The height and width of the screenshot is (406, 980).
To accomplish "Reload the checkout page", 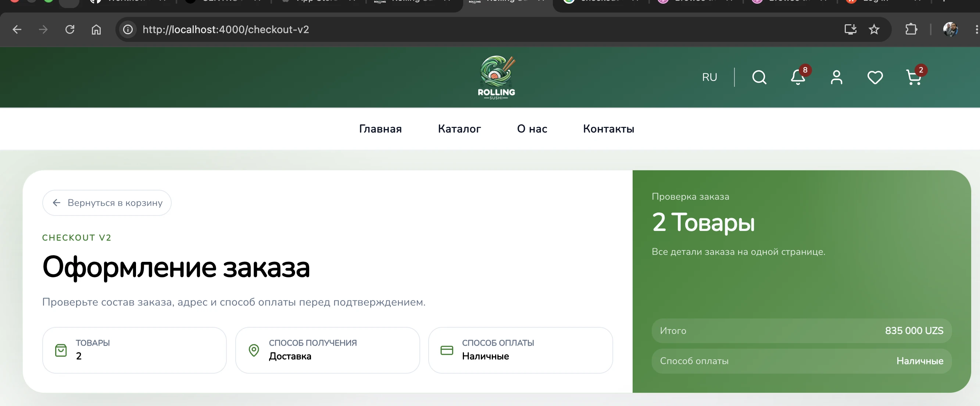I will pos(69,29).
